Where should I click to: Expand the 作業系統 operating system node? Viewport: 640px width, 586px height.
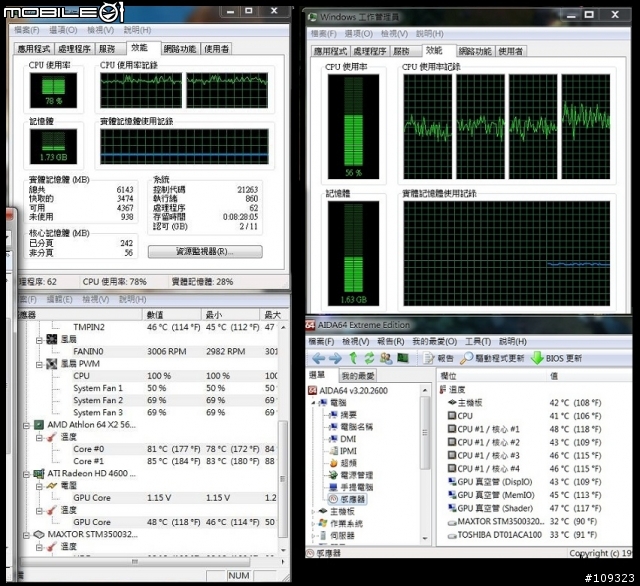[311, 523]
